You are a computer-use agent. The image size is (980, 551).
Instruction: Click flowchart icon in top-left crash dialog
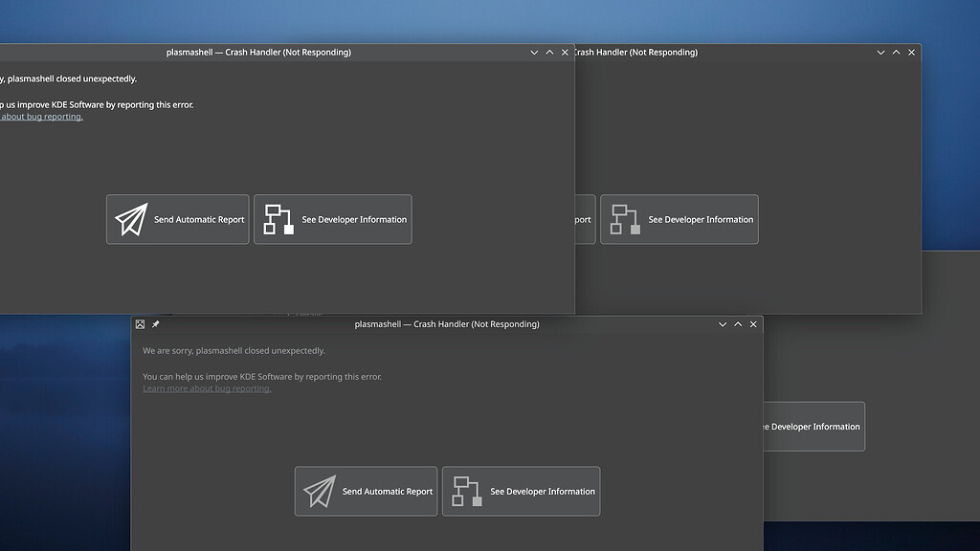278,219
